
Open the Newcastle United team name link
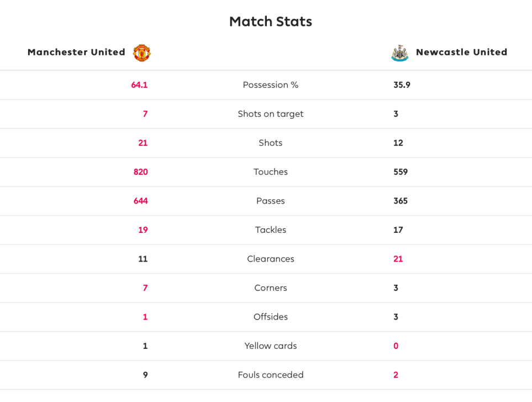(x=461, y=52)
